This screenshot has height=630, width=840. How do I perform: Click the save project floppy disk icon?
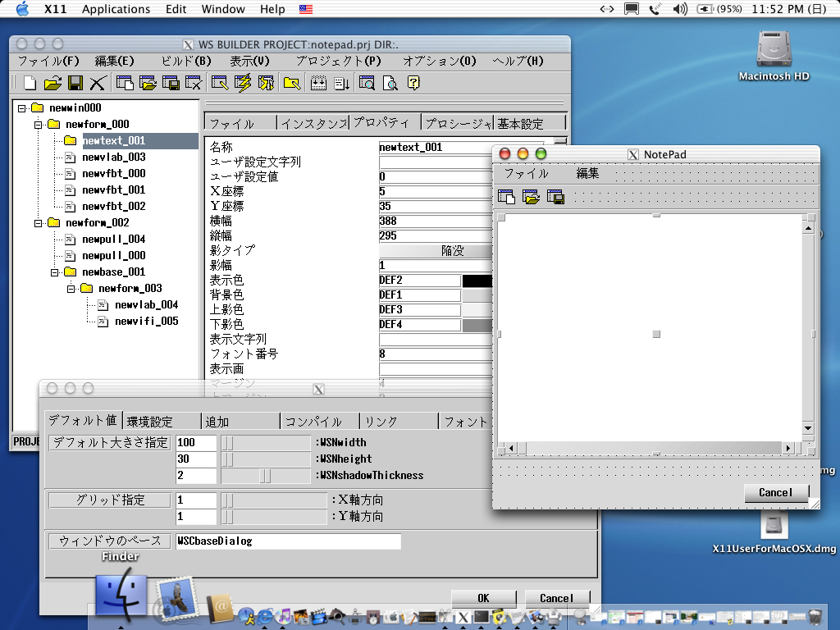pos(75,82)
